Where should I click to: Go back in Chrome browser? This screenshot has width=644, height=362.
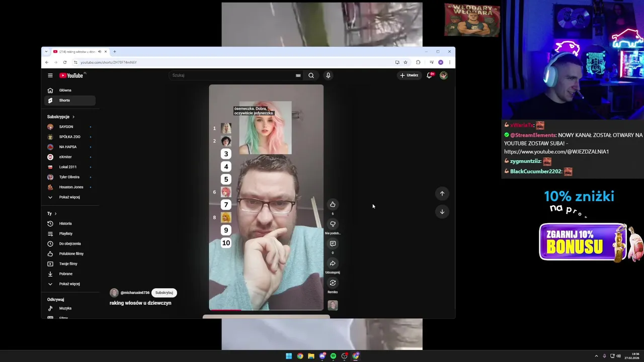[x=47, y=62]
